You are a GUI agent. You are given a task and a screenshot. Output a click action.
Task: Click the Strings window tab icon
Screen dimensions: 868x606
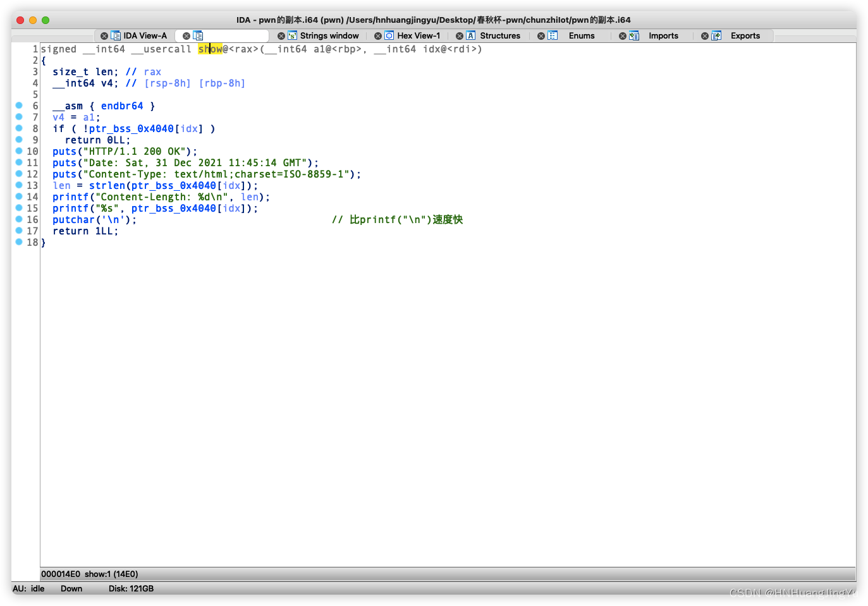292,36
